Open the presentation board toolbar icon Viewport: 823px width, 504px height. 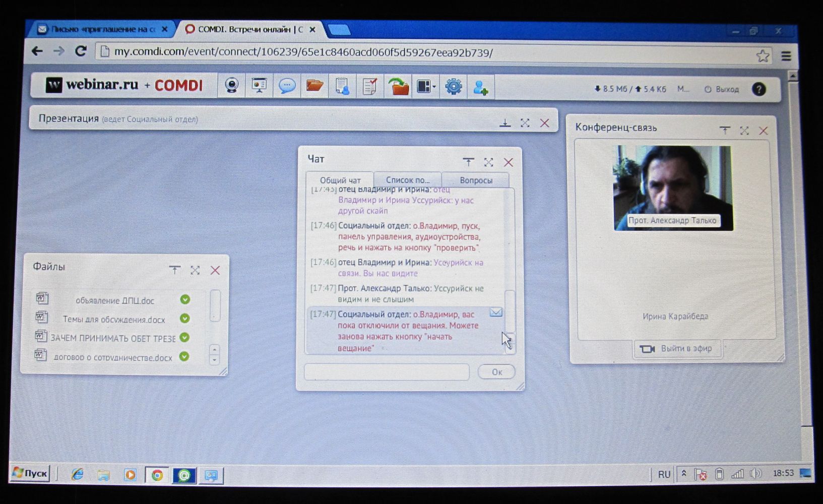tap(259, 86)
